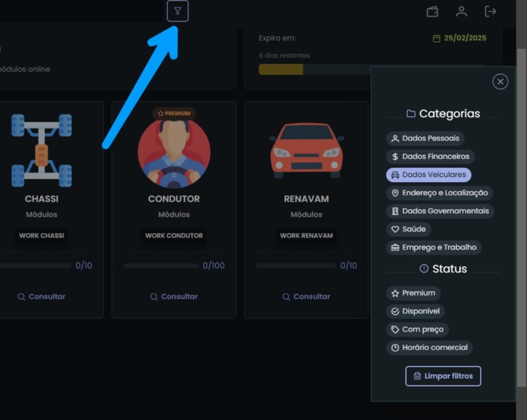
Task: Close the filter panel
Action: [x=500, y=82]
